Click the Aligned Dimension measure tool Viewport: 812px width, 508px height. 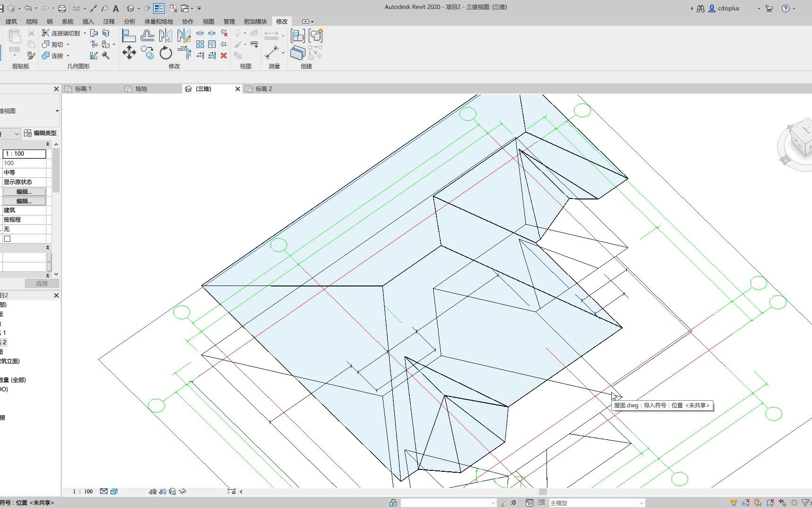pyautogui.click(x=272, y=53)
